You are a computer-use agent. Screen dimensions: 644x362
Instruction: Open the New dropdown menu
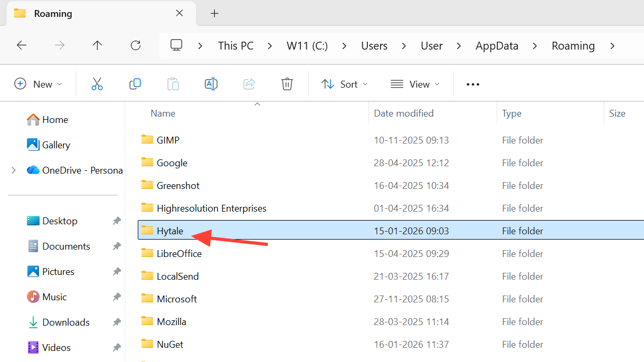[38, 84]
